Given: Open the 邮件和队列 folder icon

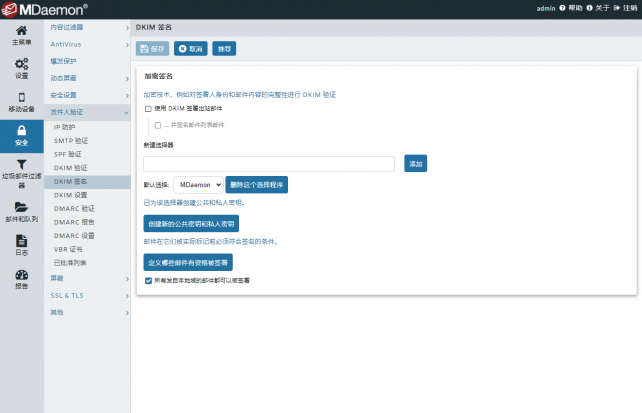Looking at the screenshot, I should coord(21,207).
